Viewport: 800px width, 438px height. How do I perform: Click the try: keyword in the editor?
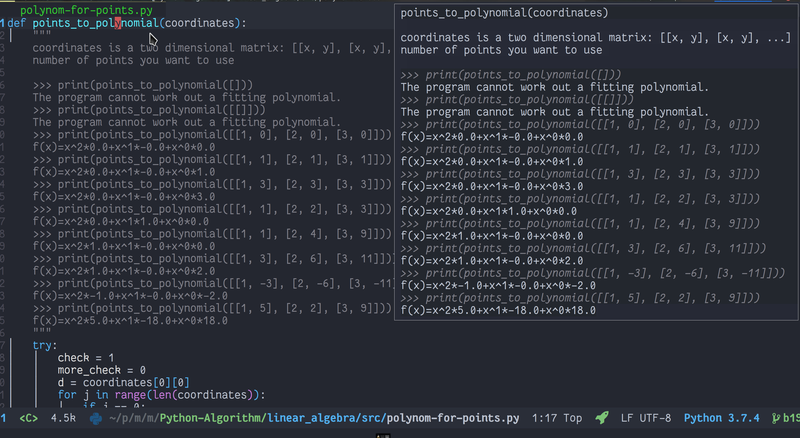[x=45, y=345]
